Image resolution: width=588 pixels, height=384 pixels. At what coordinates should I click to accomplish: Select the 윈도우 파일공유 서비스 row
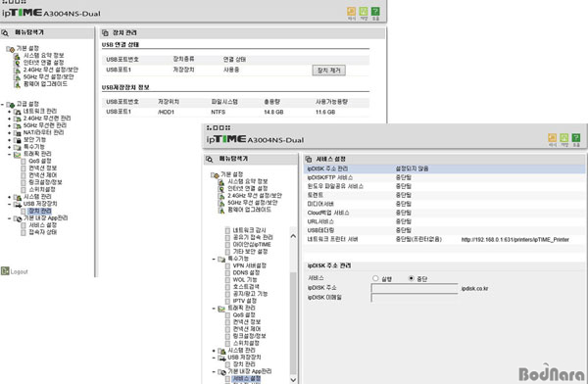pos(444,186)
